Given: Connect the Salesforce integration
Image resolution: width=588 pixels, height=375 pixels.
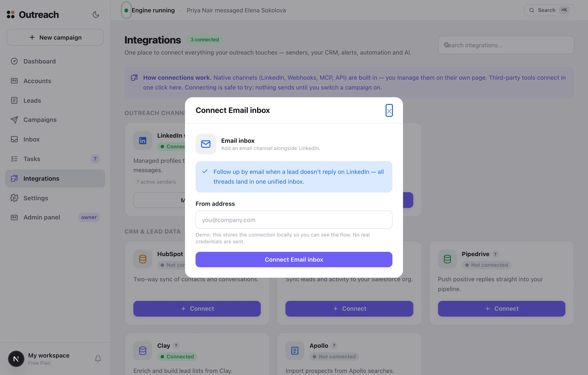Looking at the screenshot, I should (349, 309).
